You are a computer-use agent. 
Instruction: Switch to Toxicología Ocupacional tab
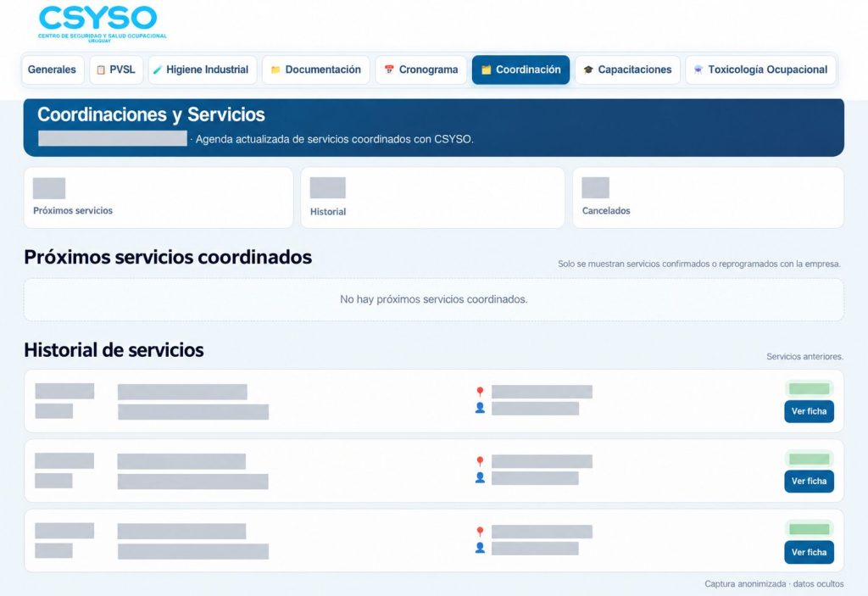(x=760, y=70)
